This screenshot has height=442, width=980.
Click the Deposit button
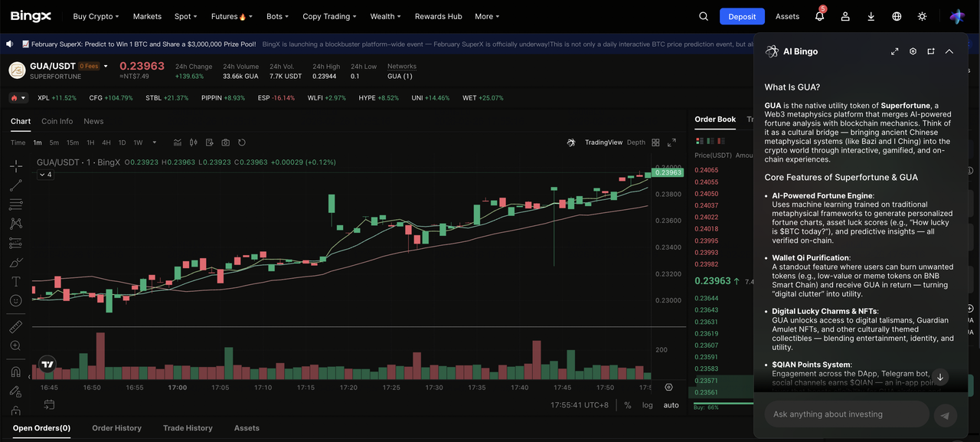[x=741, y=16]
